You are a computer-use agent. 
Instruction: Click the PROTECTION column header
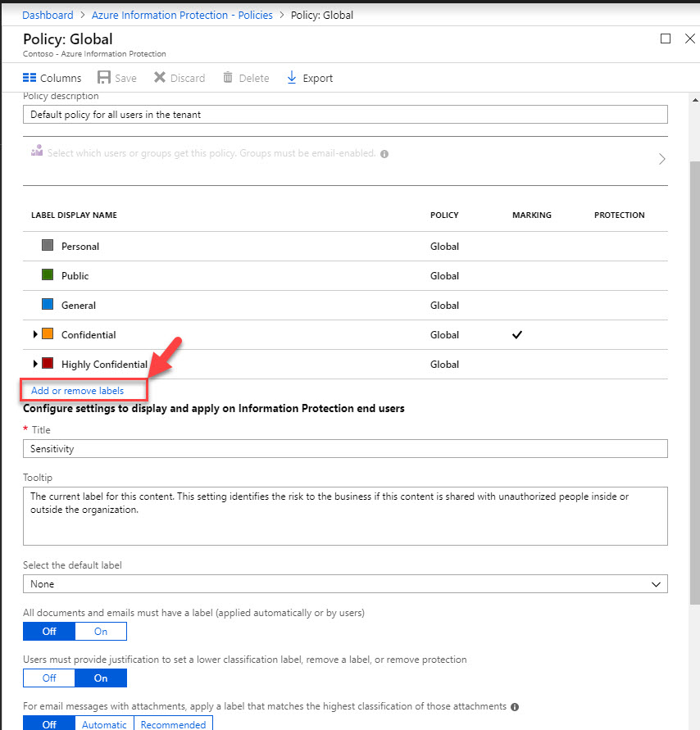620,215
